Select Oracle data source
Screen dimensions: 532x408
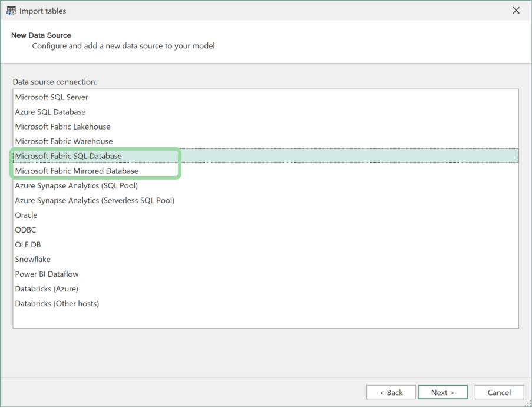point(266,215)
